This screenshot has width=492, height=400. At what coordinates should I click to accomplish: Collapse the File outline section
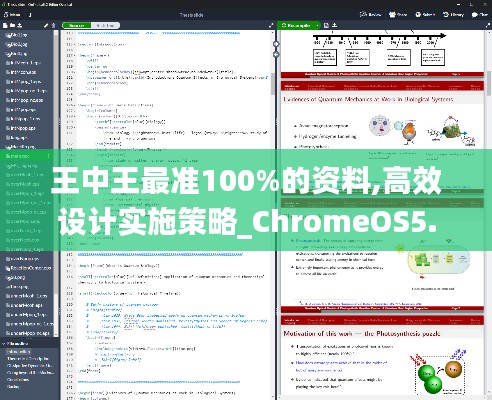coord(3,344)
